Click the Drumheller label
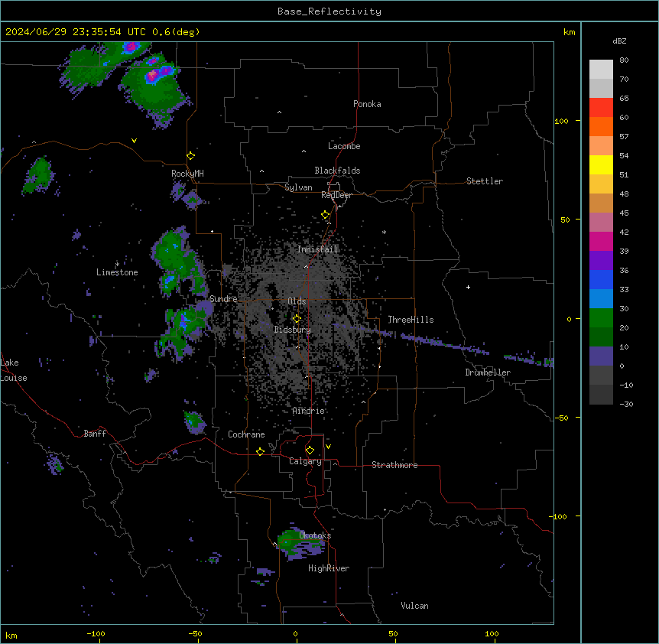659x644 pixels. pyautogui.click(x=488, y=372)
